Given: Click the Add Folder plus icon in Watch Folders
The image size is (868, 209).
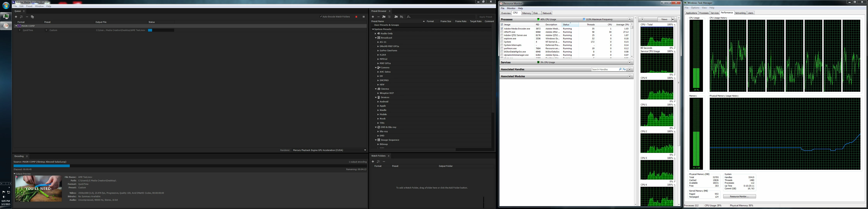Looking at the screenshot, I should pyautogui.click(x=373, y=162).
